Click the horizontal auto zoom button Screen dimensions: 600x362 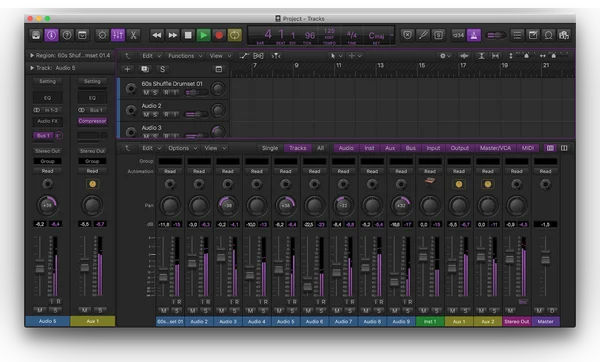pyautogui.click(x=495, y=56)
